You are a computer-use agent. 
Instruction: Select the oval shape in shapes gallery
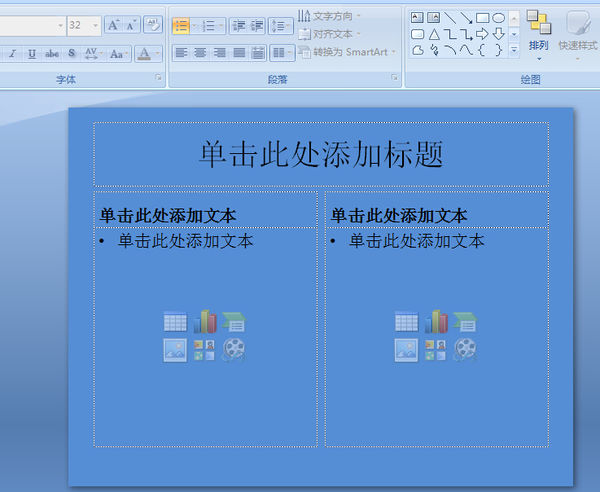click(x=498, y=18)
